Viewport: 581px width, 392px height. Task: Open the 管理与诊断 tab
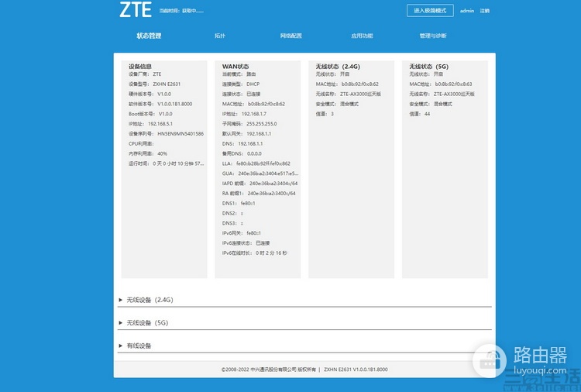click(433, 36)
